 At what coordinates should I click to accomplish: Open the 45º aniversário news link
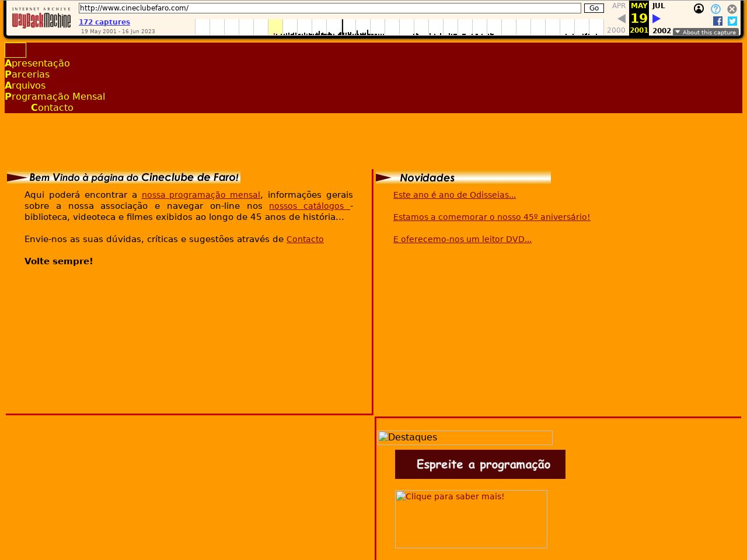(x=491, y=217)
